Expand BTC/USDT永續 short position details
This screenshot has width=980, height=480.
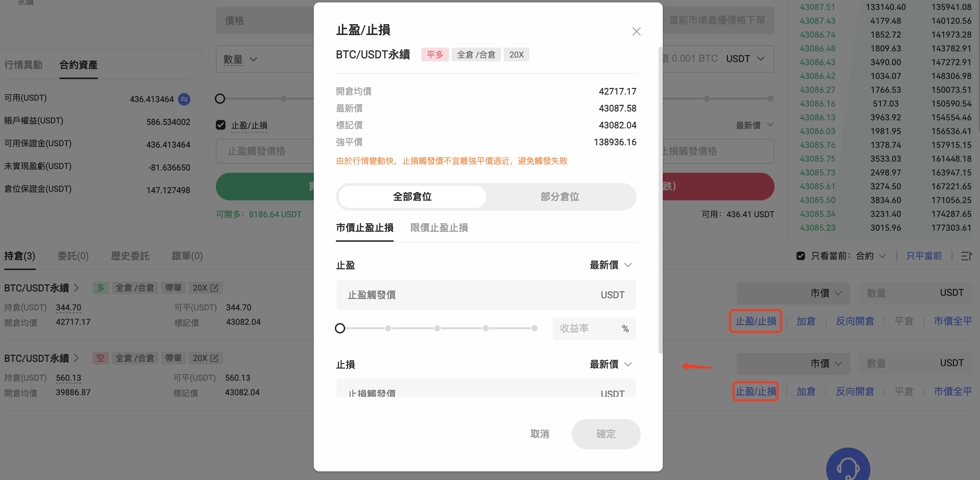[x=77, y=358]
